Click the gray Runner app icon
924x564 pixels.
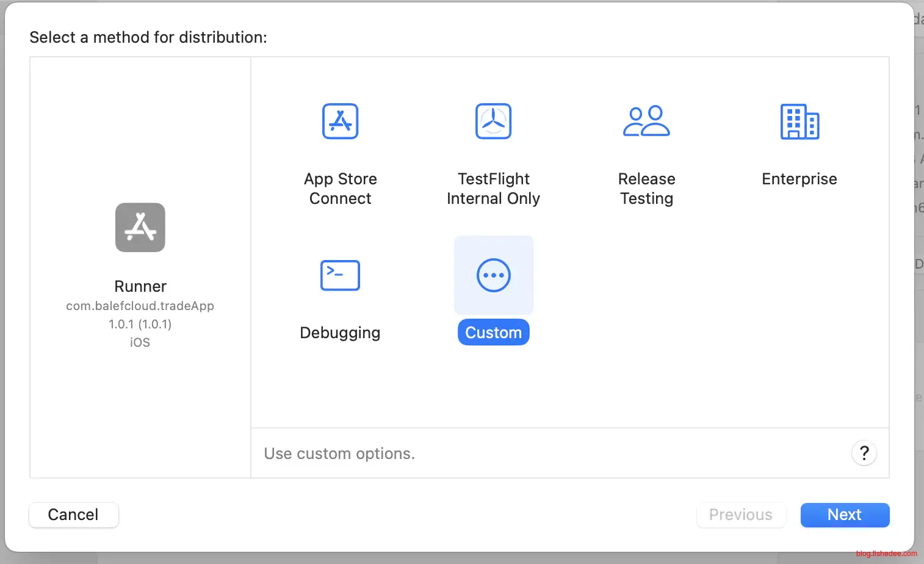pyautogui.click(x=140, y=227)
